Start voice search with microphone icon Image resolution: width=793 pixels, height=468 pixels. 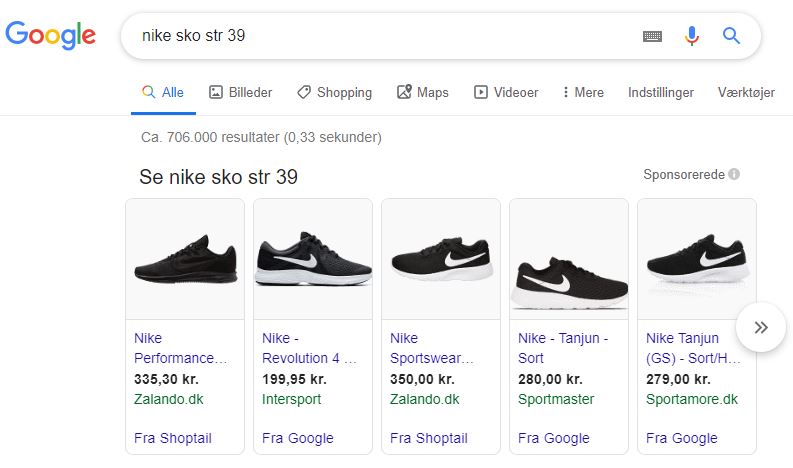[x=691, y=36]
